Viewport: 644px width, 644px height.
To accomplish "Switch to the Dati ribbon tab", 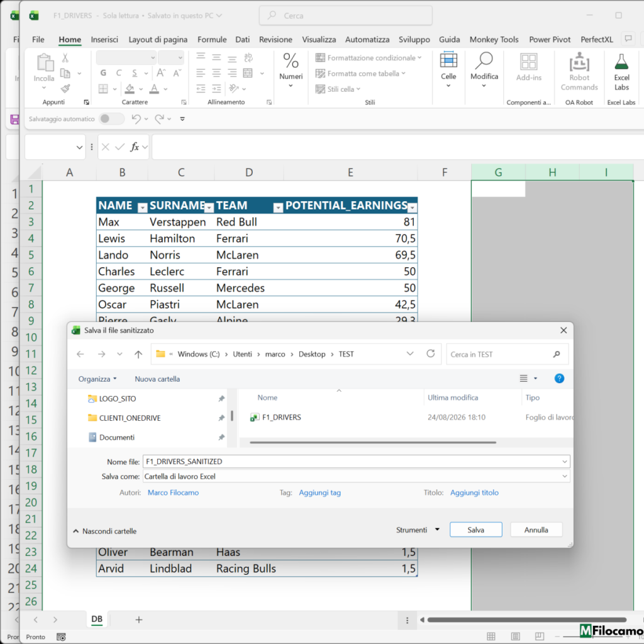I will (242, 40).
